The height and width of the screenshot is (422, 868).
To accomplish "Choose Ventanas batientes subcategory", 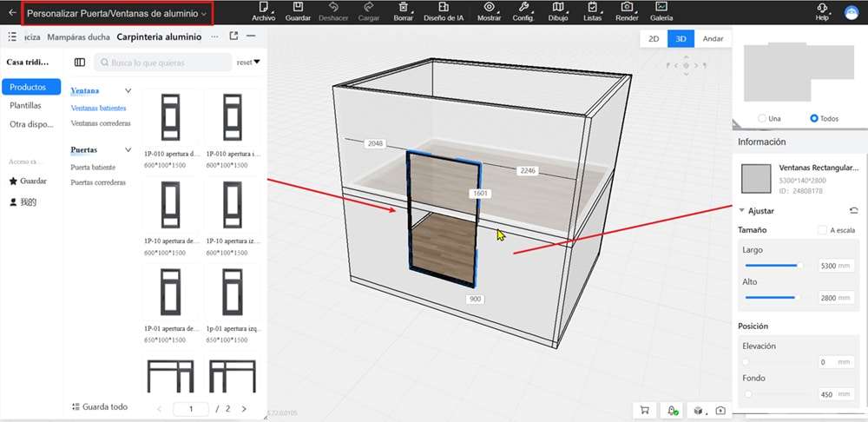I will 99,108.
